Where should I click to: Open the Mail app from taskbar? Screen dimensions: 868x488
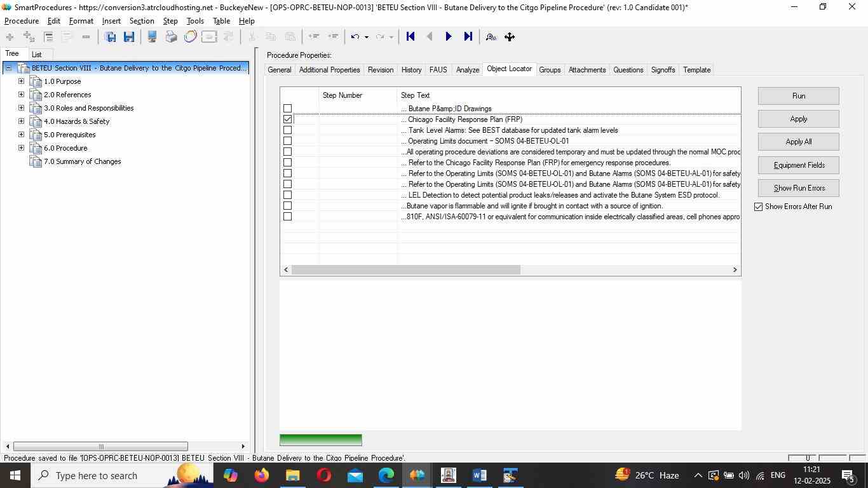coord(355,475)
